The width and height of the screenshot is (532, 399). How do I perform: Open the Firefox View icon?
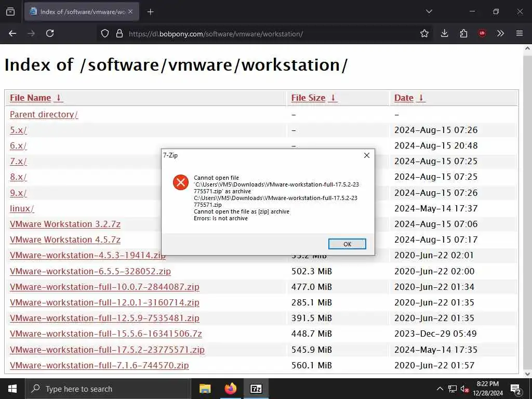click(10, 11)
